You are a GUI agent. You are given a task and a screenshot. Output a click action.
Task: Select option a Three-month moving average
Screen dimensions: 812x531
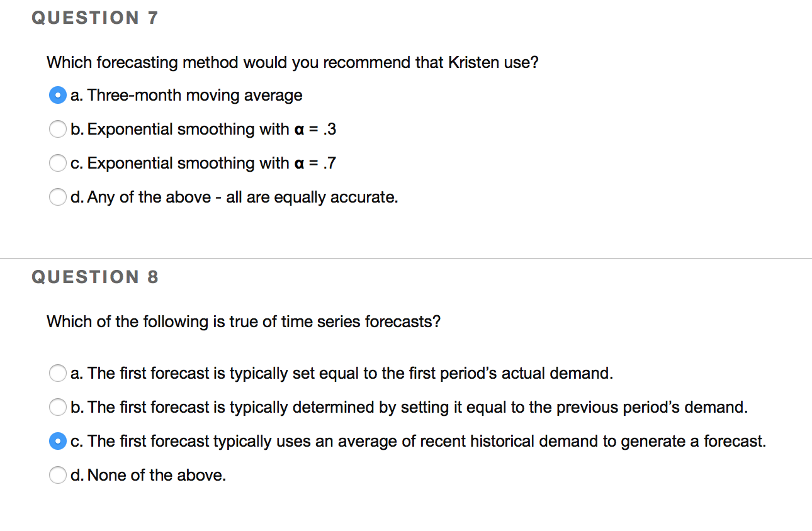click(57, 95)
